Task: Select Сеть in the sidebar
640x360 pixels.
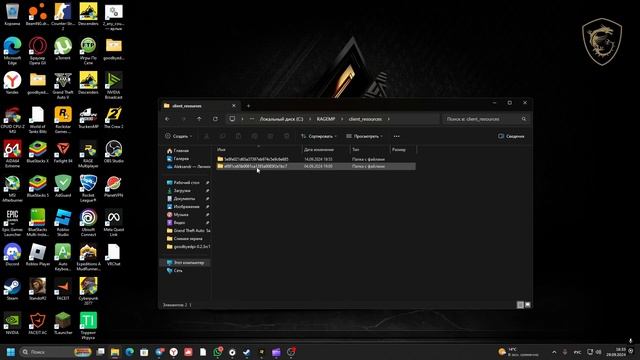Action: pyautogui.click(x=178, y=270)
